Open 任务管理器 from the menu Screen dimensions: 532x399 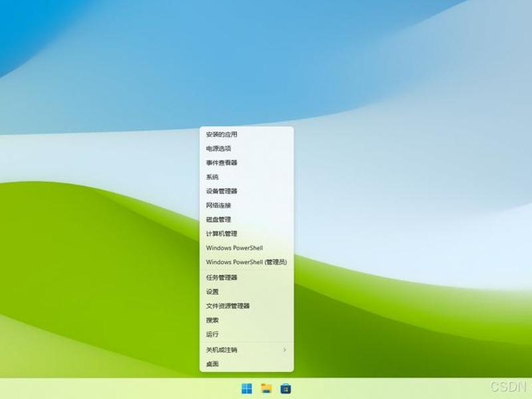(x=247, y=277)
